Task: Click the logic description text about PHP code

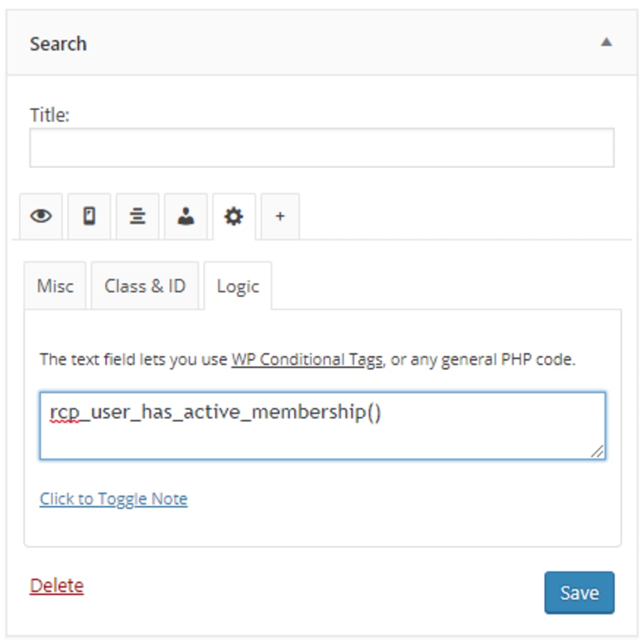Action: tap(308, 359)
